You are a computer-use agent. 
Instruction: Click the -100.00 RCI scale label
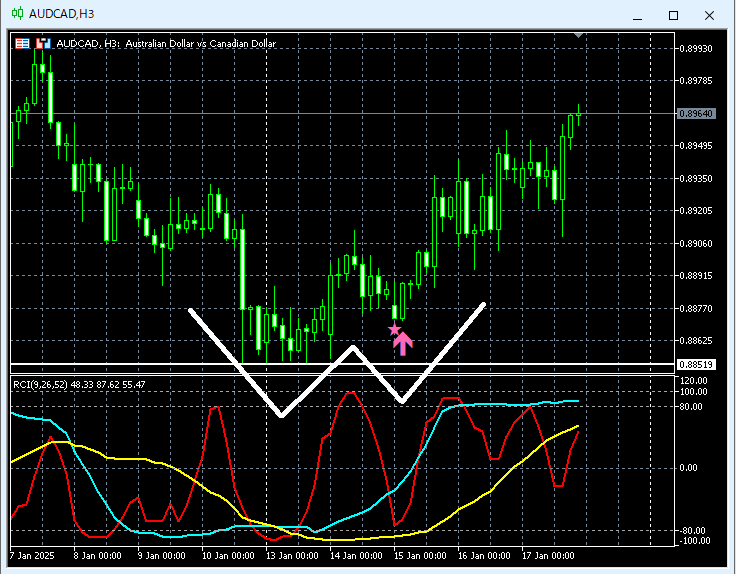click(694, 541)
